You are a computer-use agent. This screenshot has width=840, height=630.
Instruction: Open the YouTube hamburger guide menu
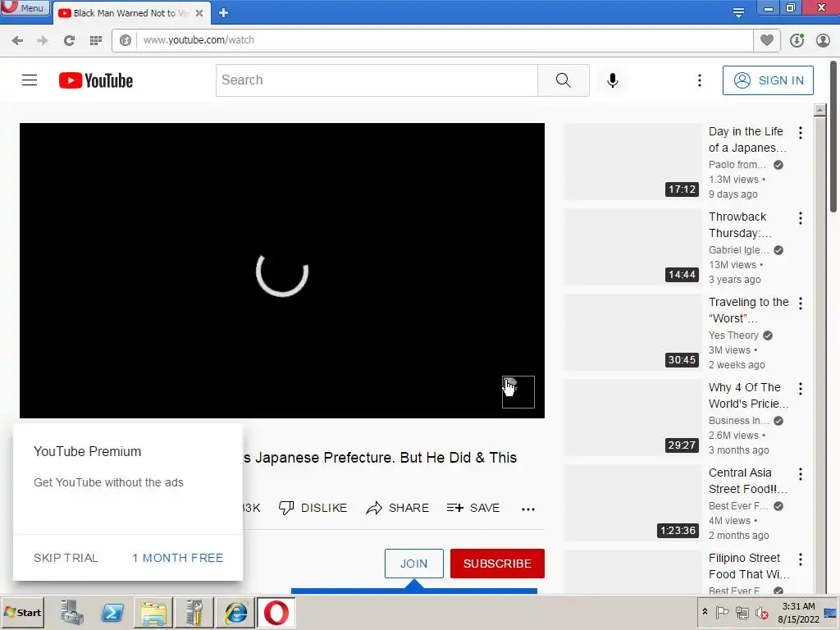[x=30, y=80]
